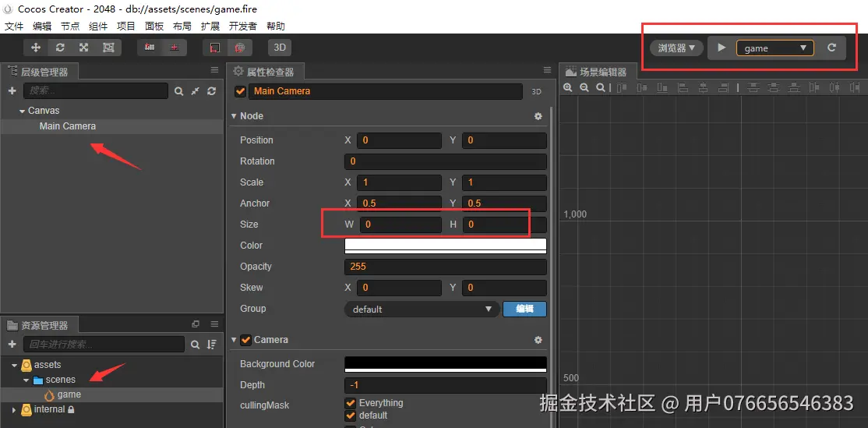Uncheck Everything in cullingMask
Screen dimensions: 868x428
pos(350,403)
